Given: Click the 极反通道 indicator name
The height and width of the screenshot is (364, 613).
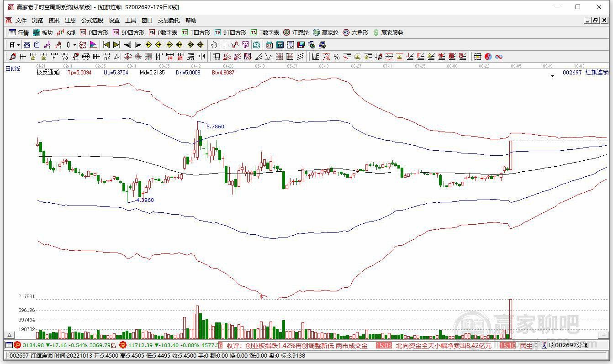Looking at the screenshot, I should [x=48, y=72].
